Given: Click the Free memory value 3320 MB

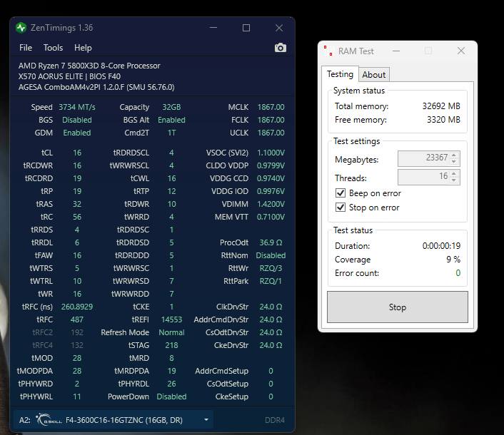Looking at the screenshot, I should (443, 120).
